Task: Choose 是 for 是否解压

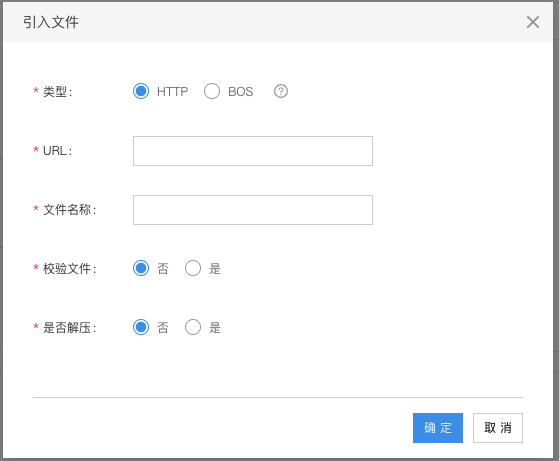Action: point(193,327)
